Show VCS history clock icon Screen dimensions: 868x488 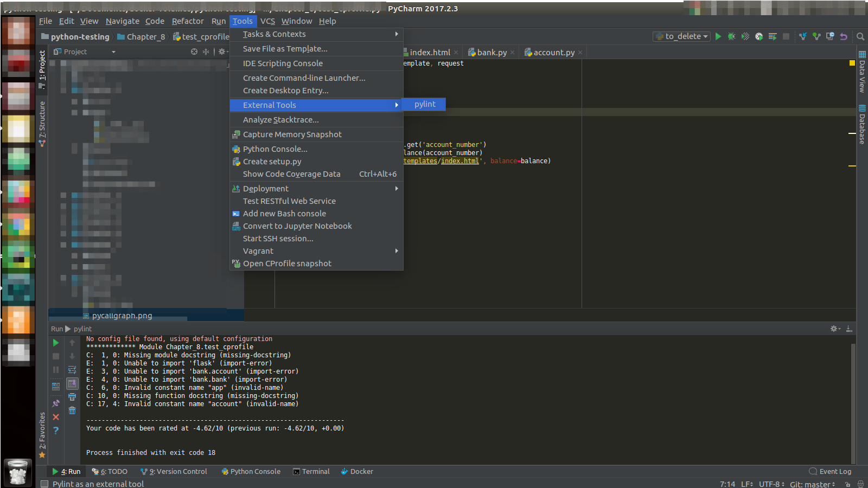click(x=830, y=36)
